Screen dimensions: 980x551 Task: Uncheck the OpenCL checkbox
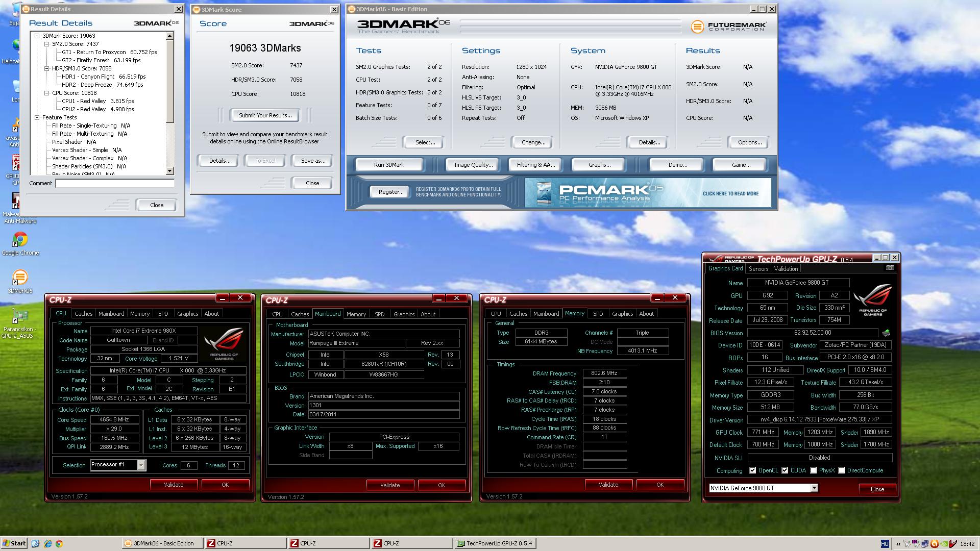pyautogui.click(x=753, y=470)
